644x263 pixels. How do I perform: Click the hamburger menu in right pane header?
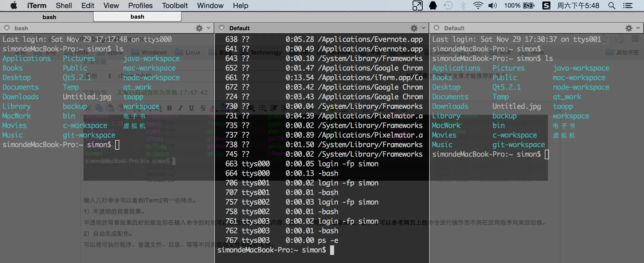(x=636, y=39)
